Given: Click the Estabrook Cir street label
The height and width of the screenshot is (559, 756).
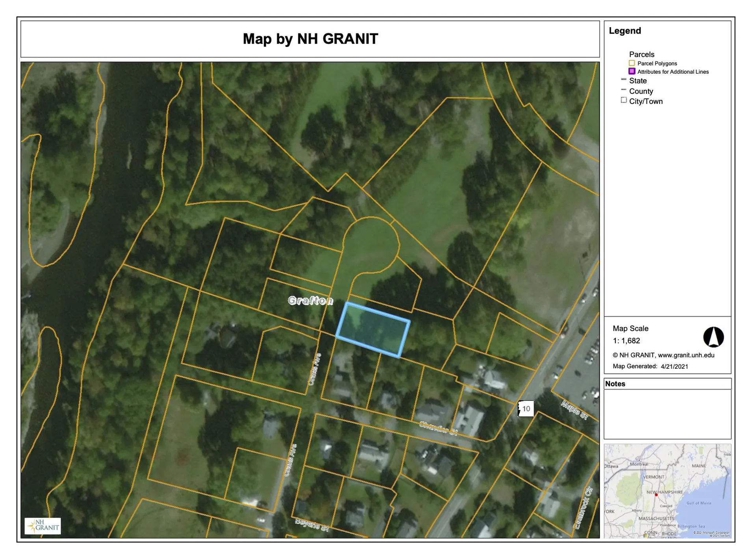Looking at the screenshot, I should [584, 508].
